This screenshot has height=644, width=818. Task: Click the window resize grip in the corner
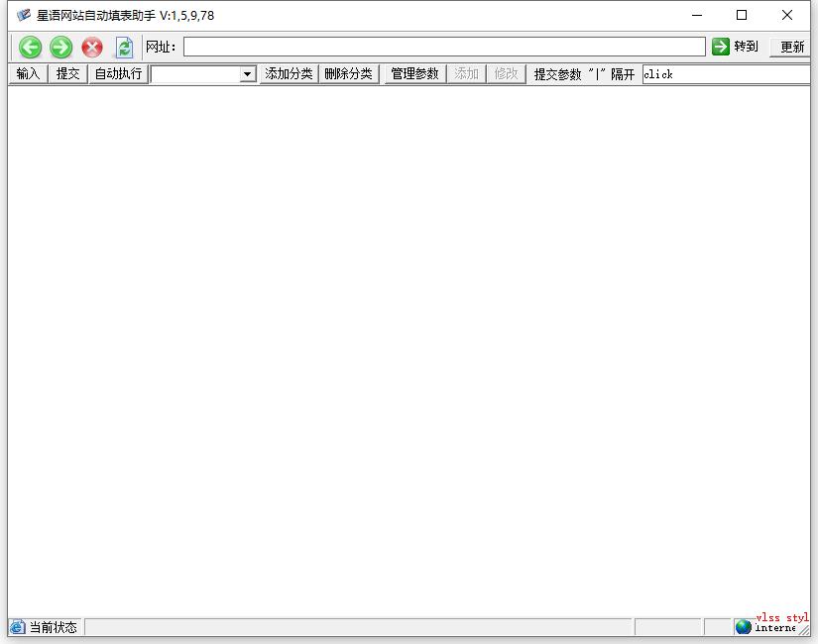click(x=804, y=630)
